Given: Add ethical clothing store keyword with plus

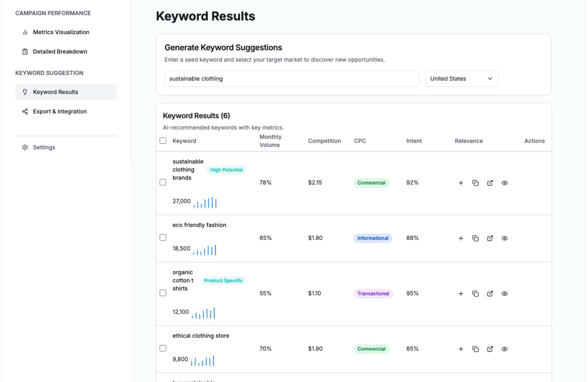Looking at the screenshot, I should 461,349.
